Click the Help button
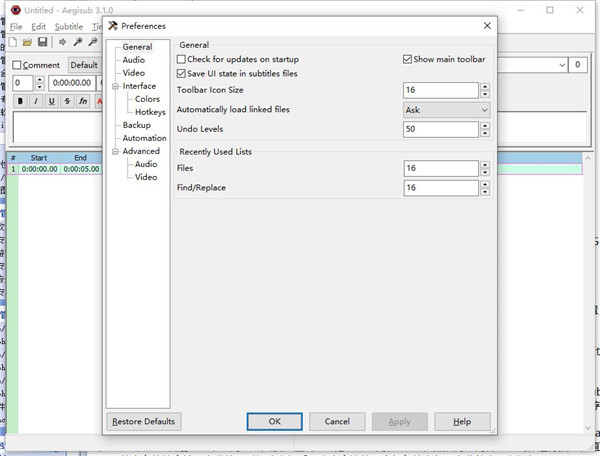Viewport: 600px width, 456px height. 462,422
